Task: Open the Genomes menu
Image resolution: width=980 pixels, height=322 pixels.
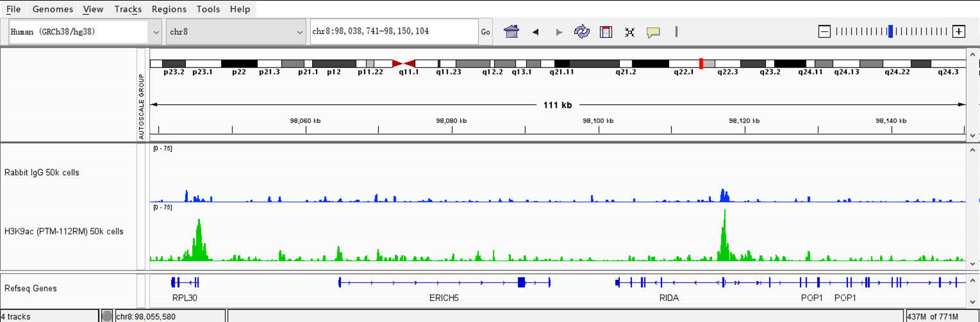Action: pos(53,9)
